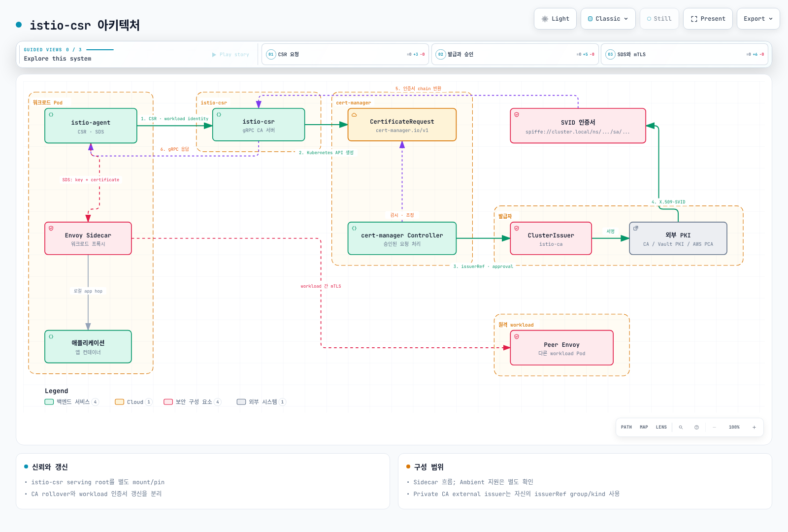The height and width of the screenshot is (532, 788).
Task: Open the help question-mark icon
Action: click(696, 427)
